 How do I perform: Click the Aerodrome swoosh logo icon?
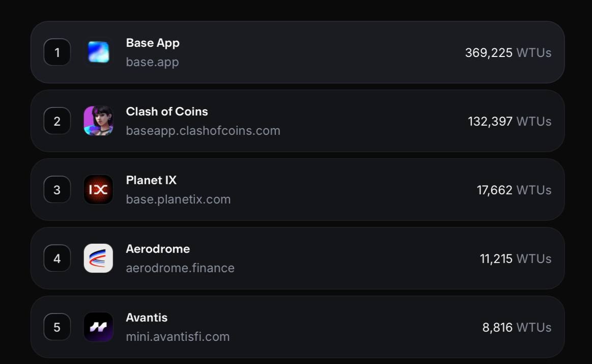98,258
